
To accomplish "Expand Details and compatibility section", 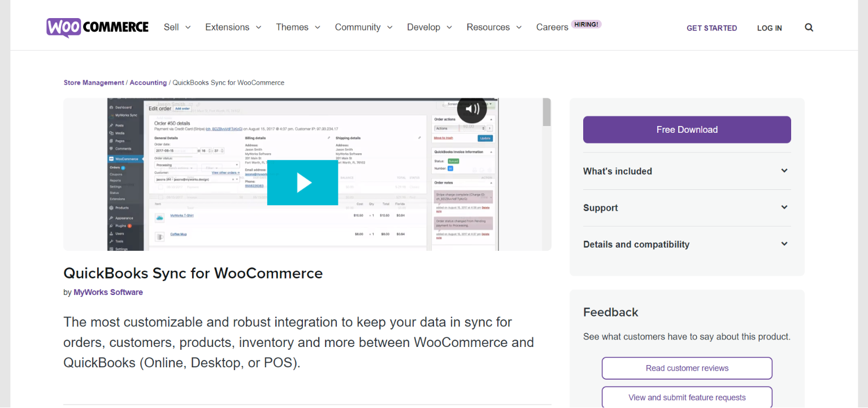I will tap(687, 244).
